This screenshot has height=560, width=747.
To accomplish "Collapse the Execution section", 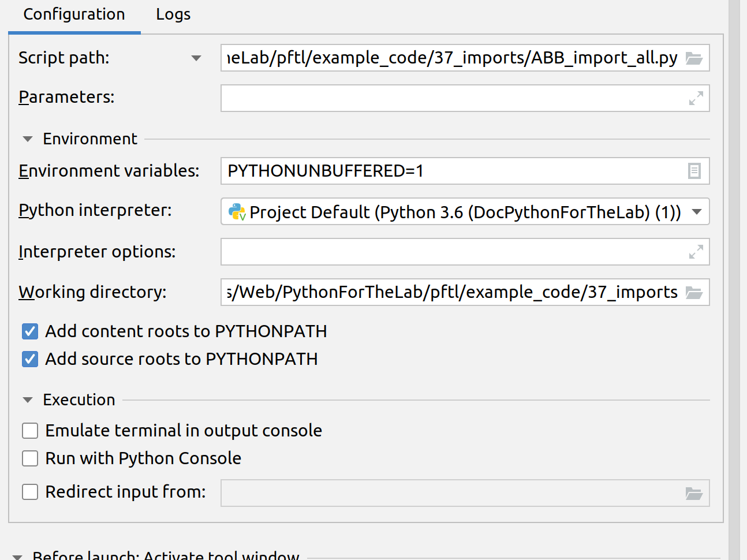I will 27,399.
